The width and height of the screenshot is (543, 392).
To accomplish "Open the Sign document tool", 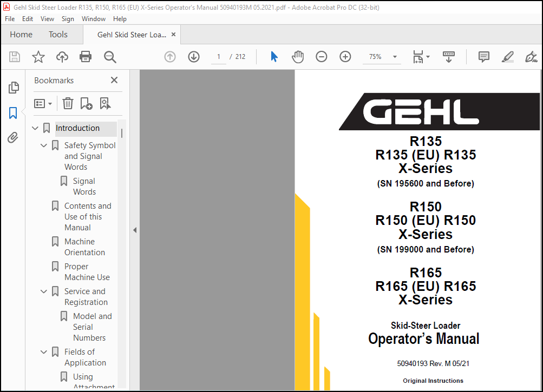I will (531, 57).
